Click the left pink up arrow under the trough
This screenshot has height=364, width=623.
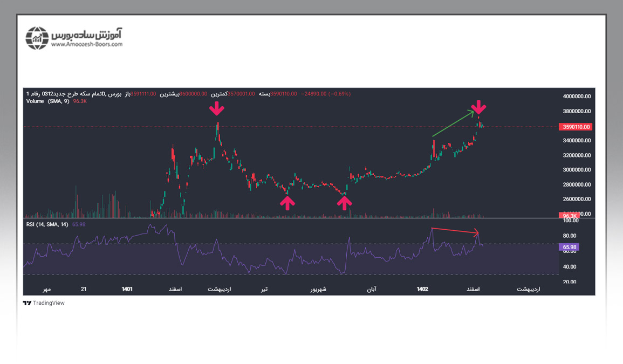tap(287, 203)
